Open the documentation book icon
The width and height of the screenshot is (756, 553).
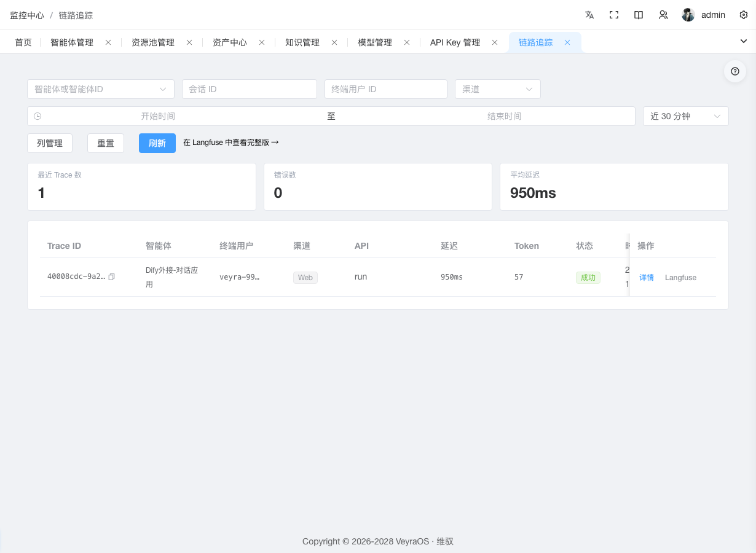[639, 15]
